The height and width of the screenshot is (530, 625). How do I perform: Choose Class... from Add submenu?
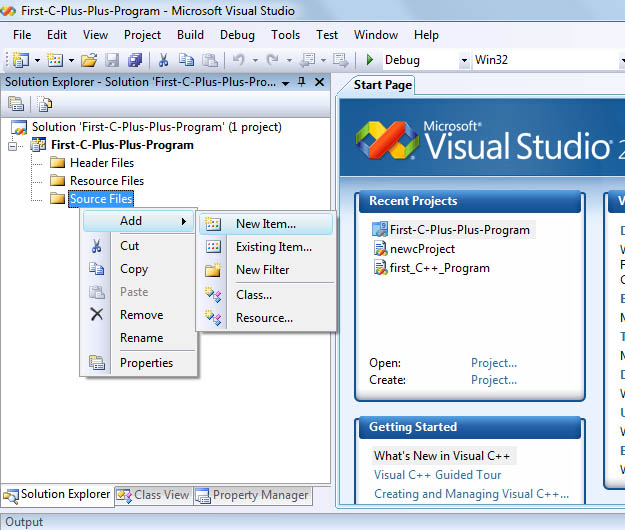click(x=266, y=295)
